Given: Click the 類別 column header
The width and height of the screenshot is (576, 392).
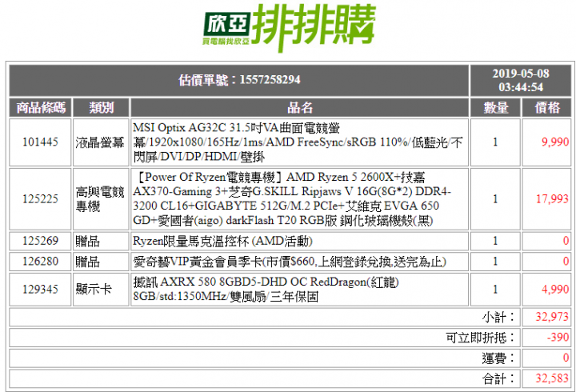Looking at the screenshot, I should pyautogui.click(x=101, y=108).
